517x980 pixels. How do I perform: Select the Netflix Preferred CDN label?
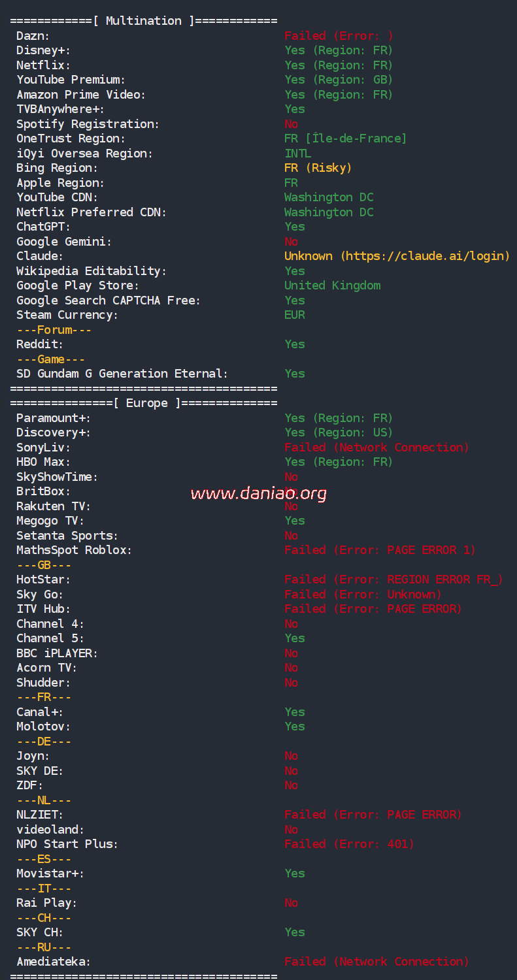click(x=92, y=212)
